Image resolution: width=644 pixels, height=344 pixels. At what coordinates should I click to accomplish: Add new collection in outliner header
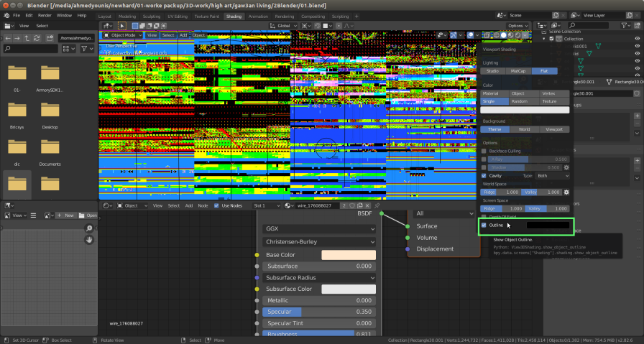[638, 25]
